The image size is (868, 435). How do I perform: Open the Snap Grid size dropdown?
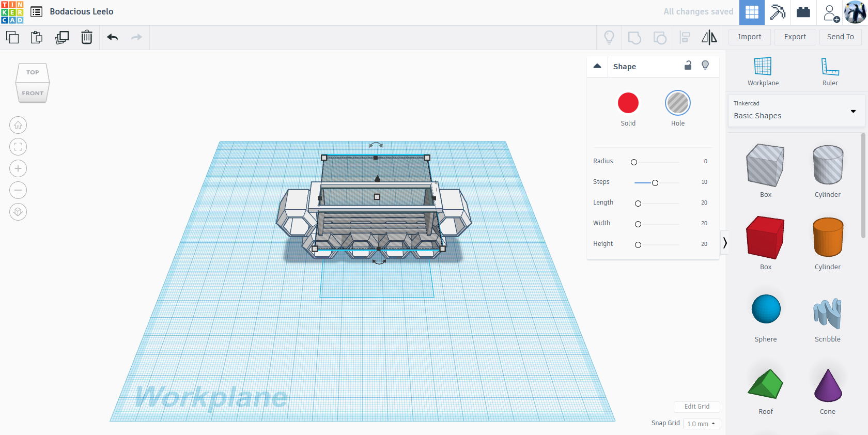(701, 424)
